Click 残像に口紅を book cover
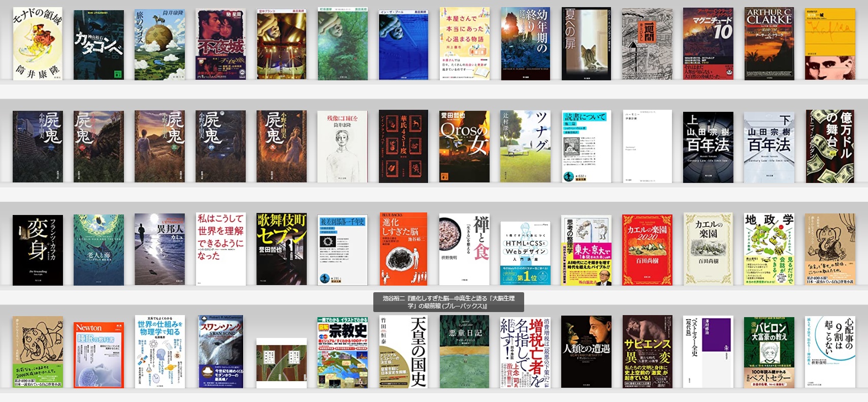The image size is (868, 402). (342, 147)
